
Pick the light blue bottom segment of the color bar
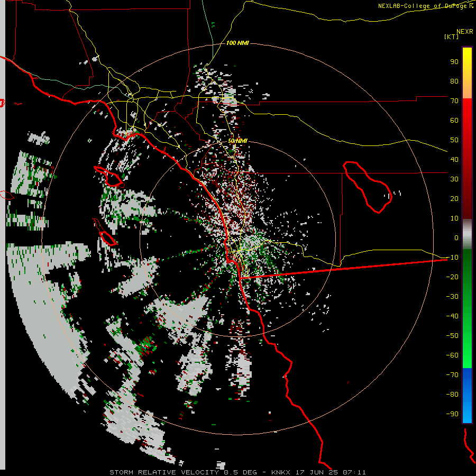[467, 408]
